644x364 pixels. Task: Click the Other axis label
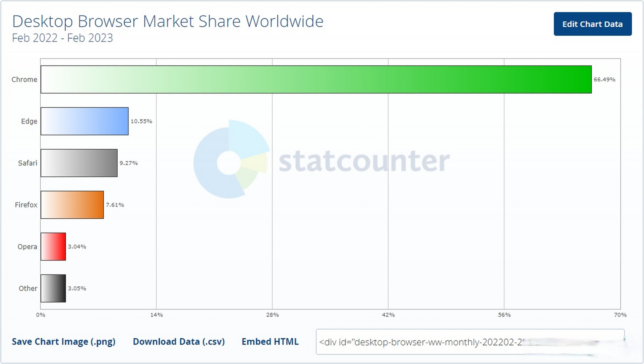[x=28, y=288]
